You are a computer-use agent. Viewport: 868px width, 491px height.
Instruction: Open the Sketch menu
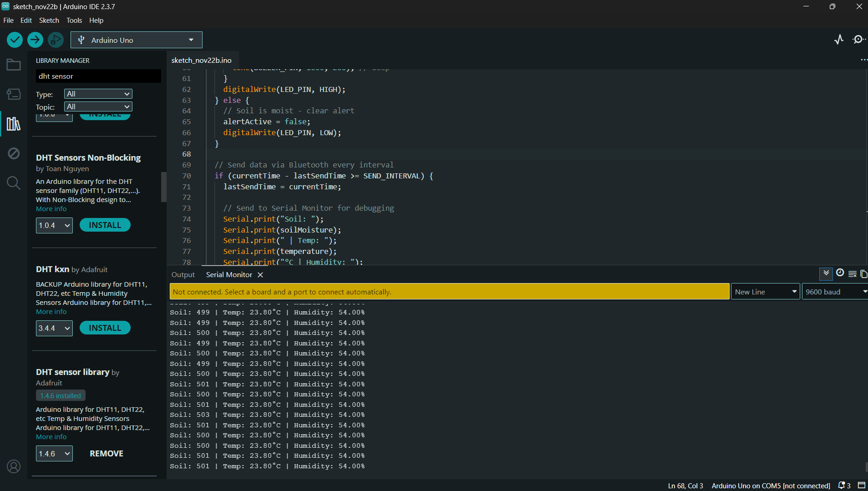(49, 20)
